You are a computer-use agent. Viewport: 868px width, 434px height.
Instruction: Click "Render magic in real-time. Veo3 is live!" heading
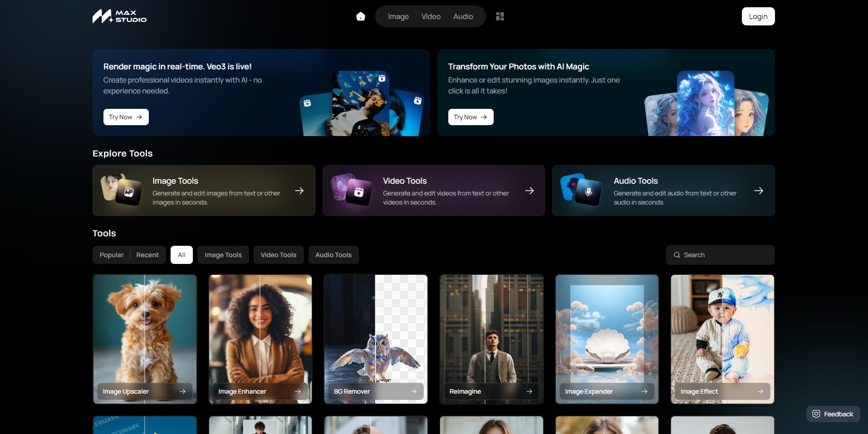(x=177, y=67)
